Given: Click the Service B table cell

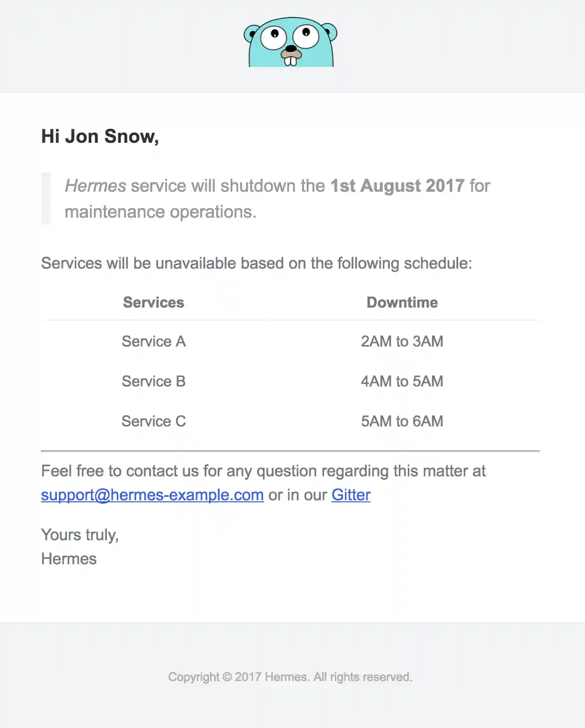Looking at the screenshot, I should [154, 381].
